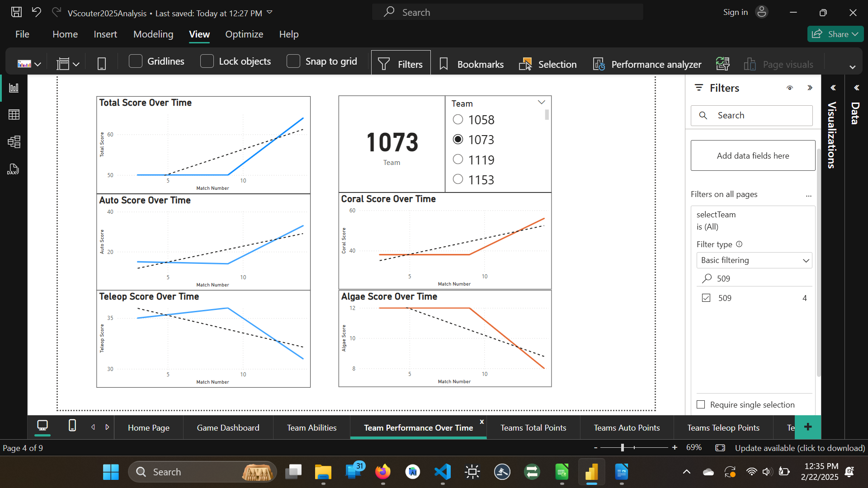
Task: Enable the Gridlines checkbox
Action: click(136, 61)
